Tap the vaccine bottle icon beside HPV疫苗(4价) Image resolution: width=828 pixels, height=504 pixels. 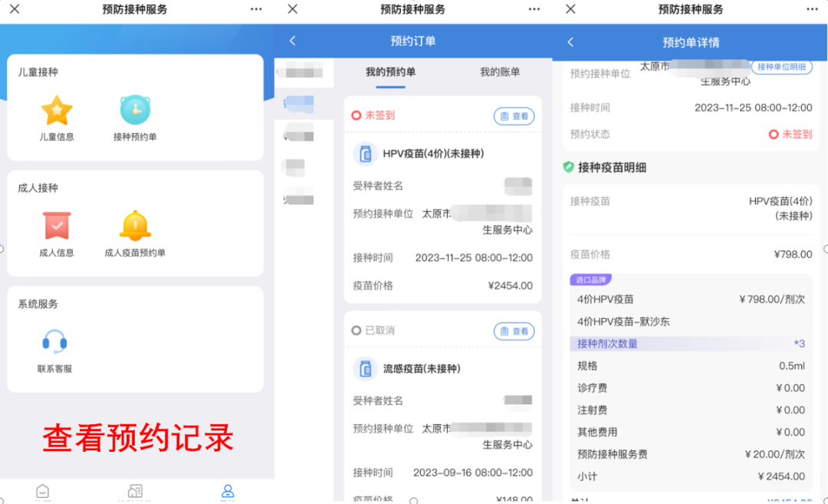pos(366,153)
